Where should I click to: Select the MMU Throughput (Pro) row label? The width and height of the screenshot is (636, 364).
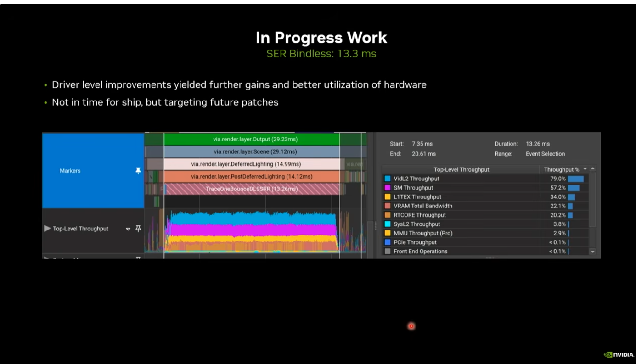click(423, 233)
